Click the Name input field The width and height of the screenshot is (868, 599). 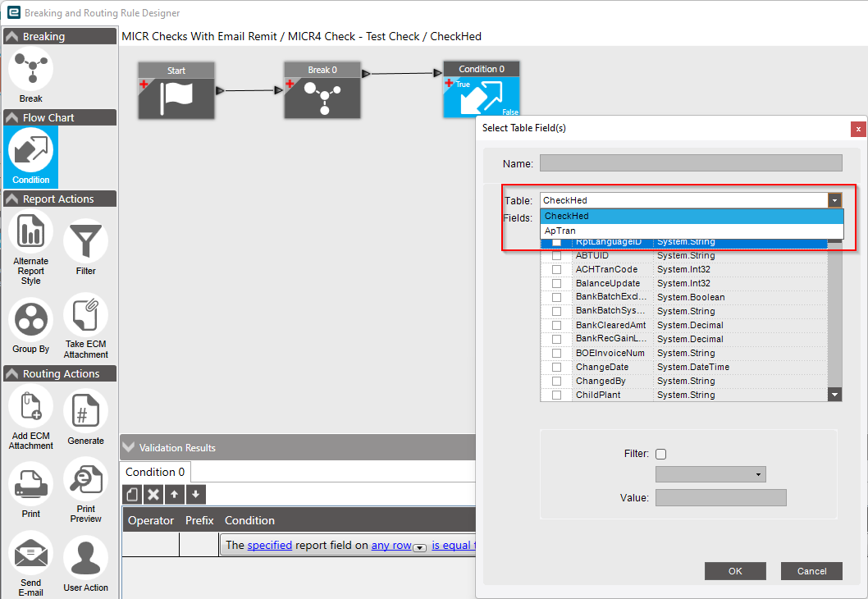pos(689,162)
